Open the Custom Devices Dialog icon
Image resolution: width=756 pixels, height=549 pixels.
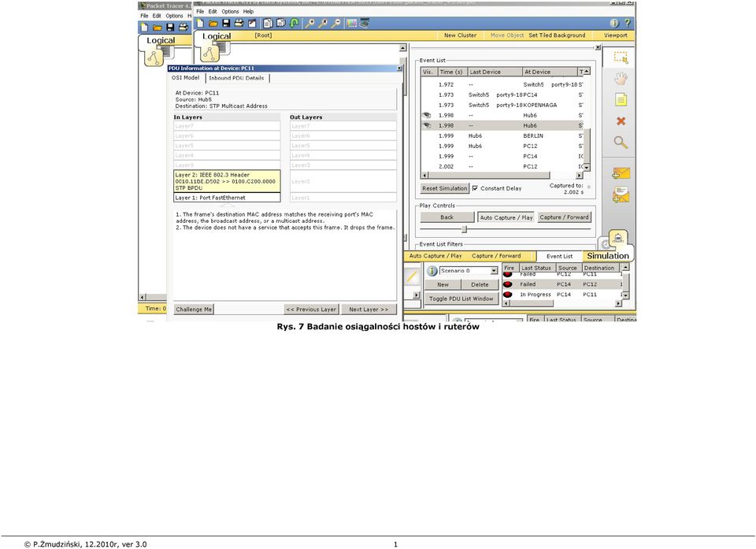pos(365,23)
